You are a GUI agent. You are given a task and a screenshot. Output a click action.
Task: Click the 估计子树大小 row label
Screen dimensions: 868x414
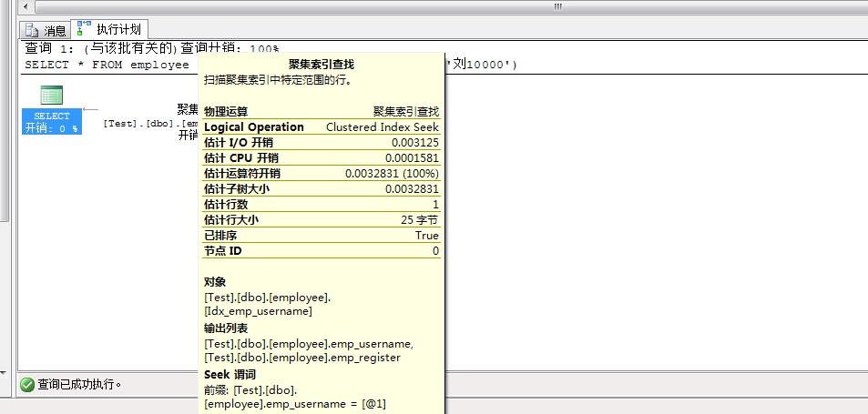pos(237,189)
